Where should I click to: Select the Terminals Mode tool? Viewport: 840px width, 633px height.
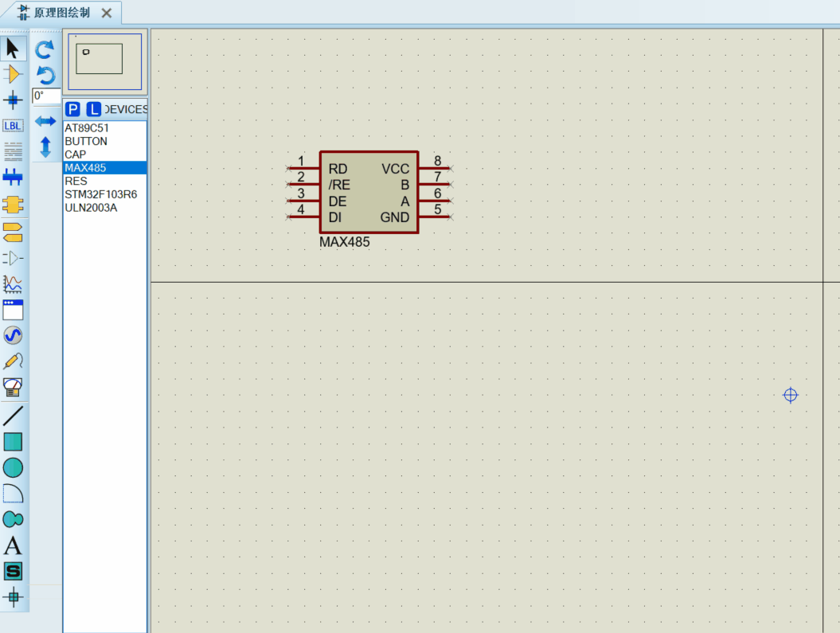pos(13,232)
